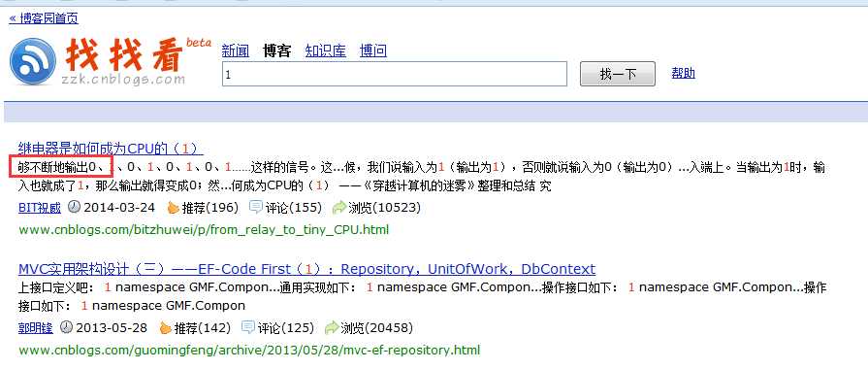Image resolution: width=868 pixels, height=369 pixels.
Task: Click comment bubble icon next to 评论(155)
Action: [x=256, y=207]
